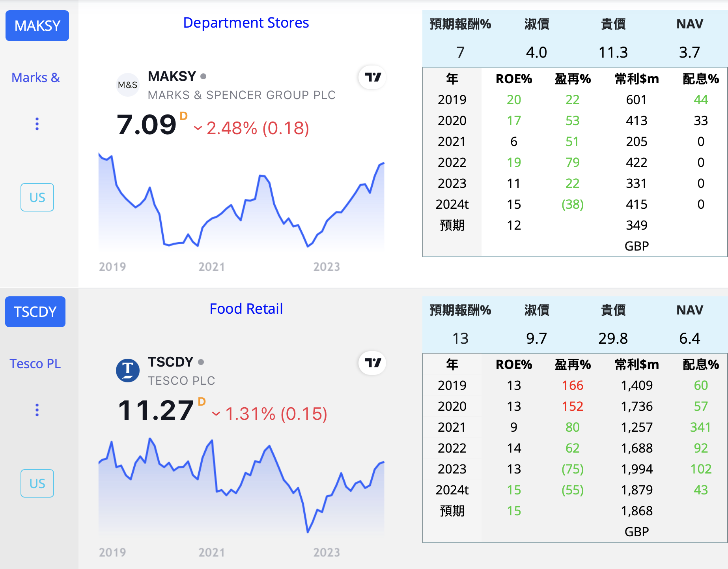Select the US tag in MAKSY row
The image size is (728, 569).
pyautogui.click(x=37, y=197)
